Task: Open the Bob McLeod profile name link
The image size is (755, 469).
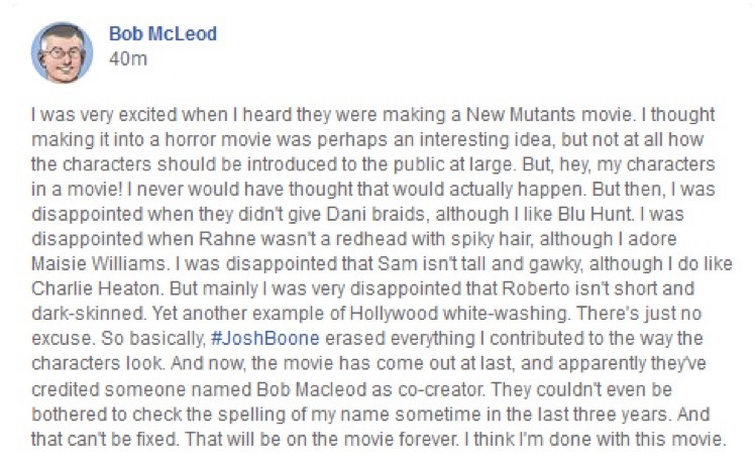Action: tap(163, 34)
